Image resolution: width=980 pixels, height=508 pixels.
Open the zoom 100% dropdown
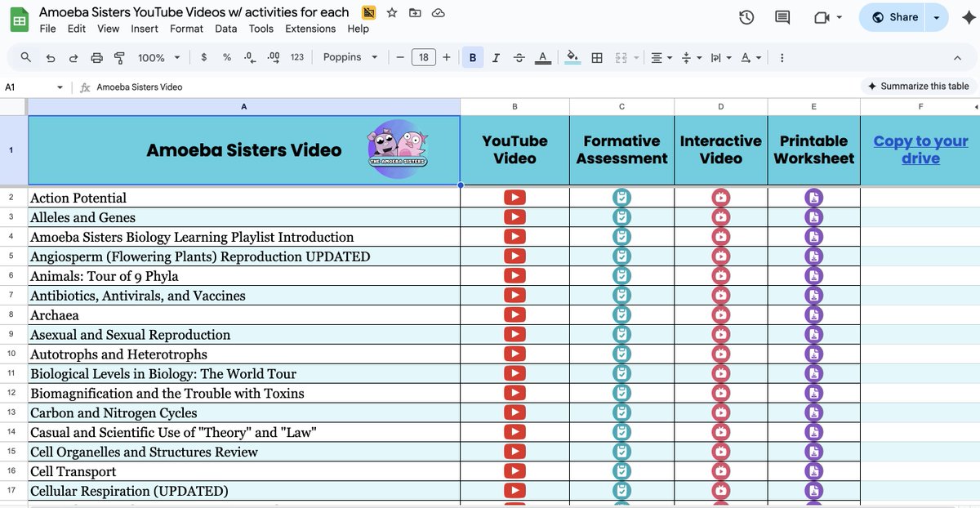(x=158, y=57)
